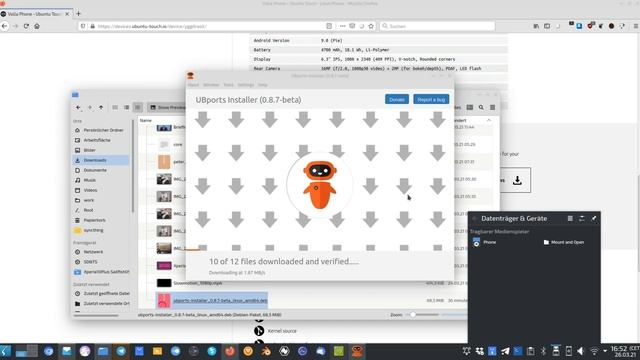Toggle Show Preview in file manager

click(167, 107)
